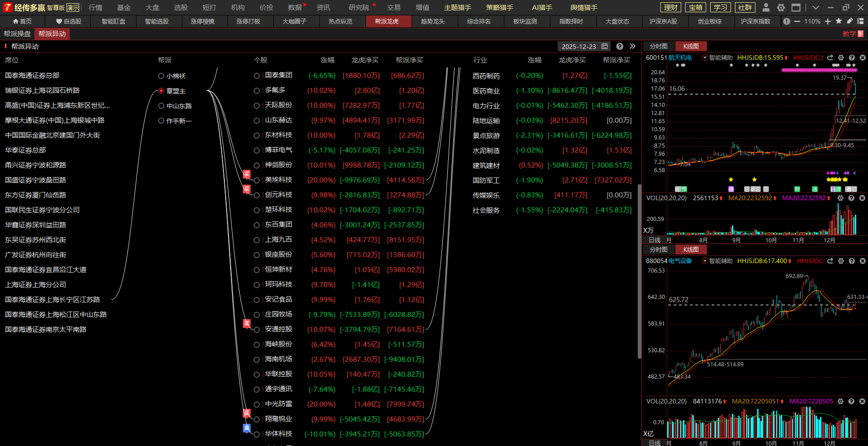Click the layout panel icon in toolbar
This screenshot has height=446, width=868.
[x=860, y=21]
